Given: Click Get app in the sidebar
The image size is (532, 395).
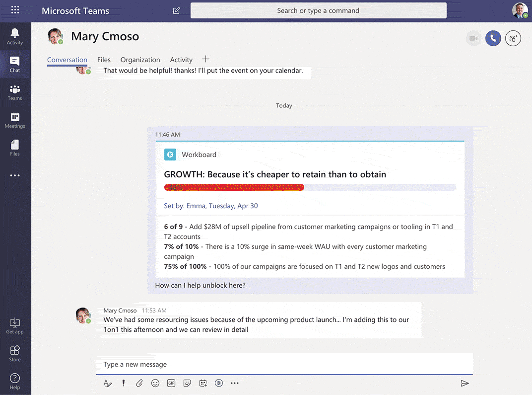Looking at the screenshot, I should [x=15, y=326].
